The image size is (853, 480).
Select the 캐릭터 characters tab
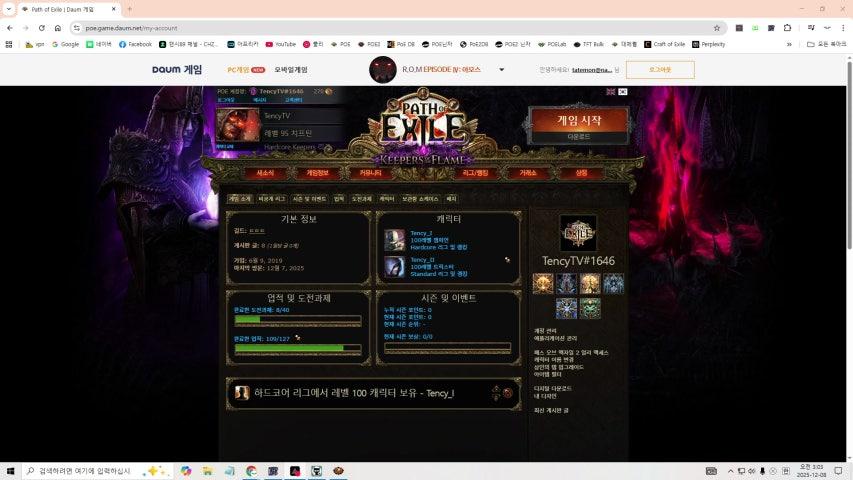tap(387, 199)
